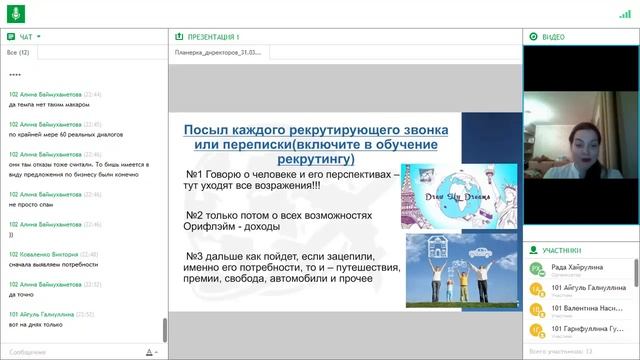The image size is (640, 360).
Task: Click chat message 'да точно'
Action: click(21, 295)
